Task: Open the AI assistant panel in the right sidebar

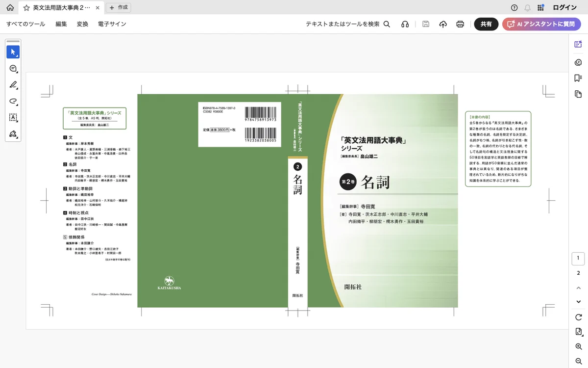Action: click(578, 44)
